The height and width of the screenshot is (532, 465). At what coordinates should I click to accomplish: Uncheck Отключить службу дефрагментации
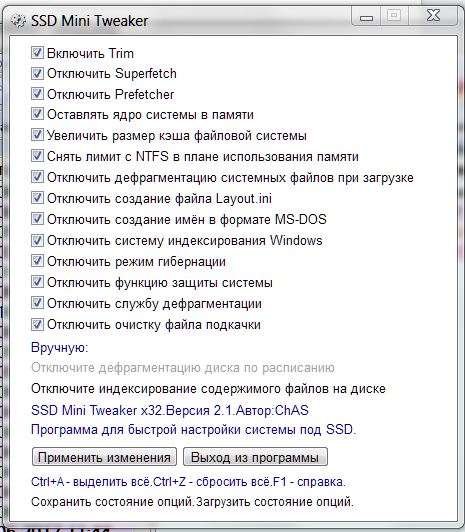pyautogui.click(x=37, y=303)
